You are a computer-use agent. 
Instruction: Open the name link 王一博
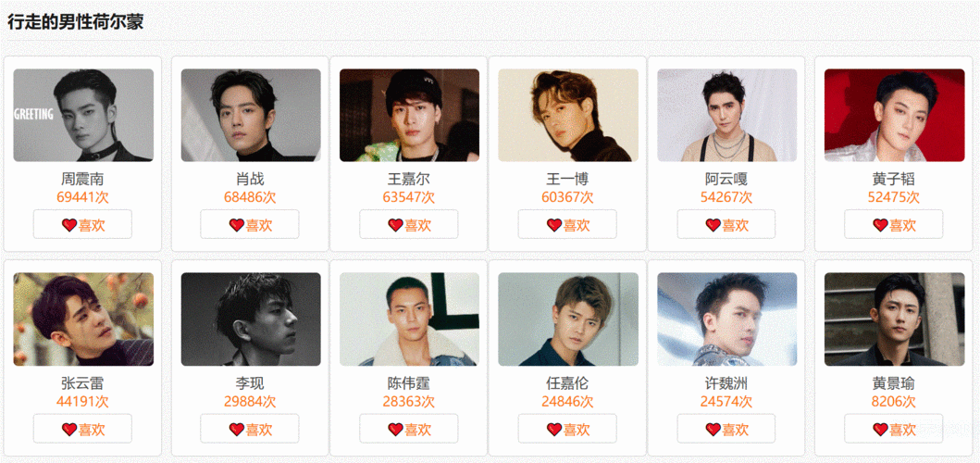[567, 179]
